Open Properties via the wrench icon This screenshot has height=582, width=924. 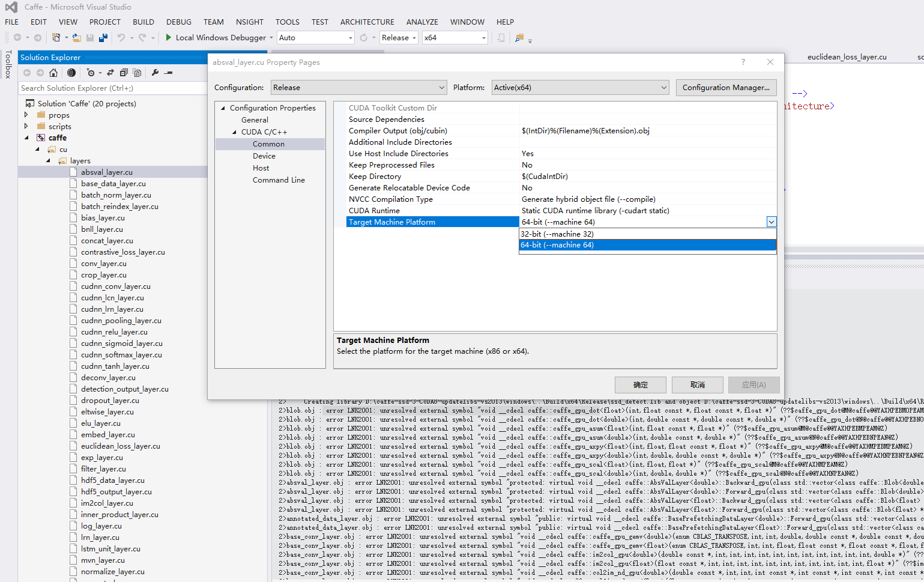pyautogui.click(x=156, y=73)
